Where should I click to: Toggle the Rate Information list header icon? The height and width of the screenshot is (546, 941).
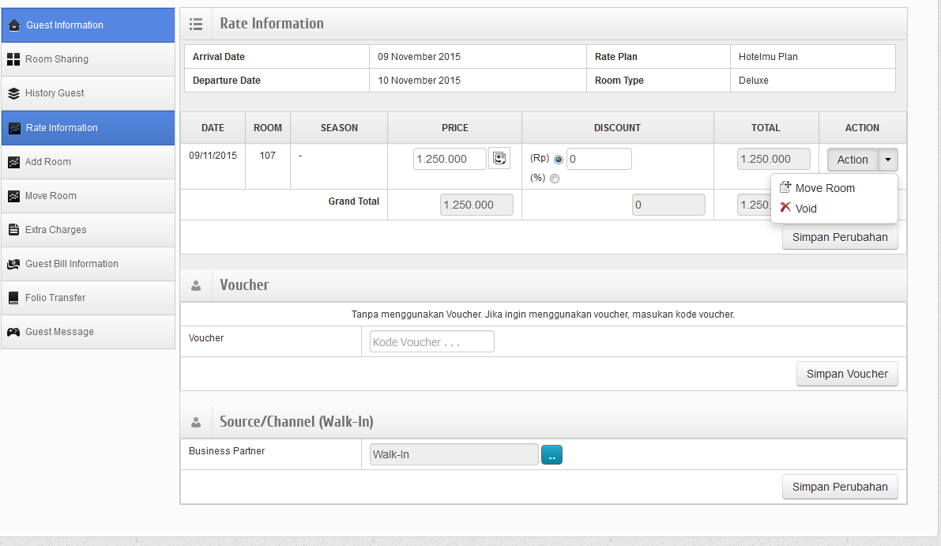[x=196, y=24]
